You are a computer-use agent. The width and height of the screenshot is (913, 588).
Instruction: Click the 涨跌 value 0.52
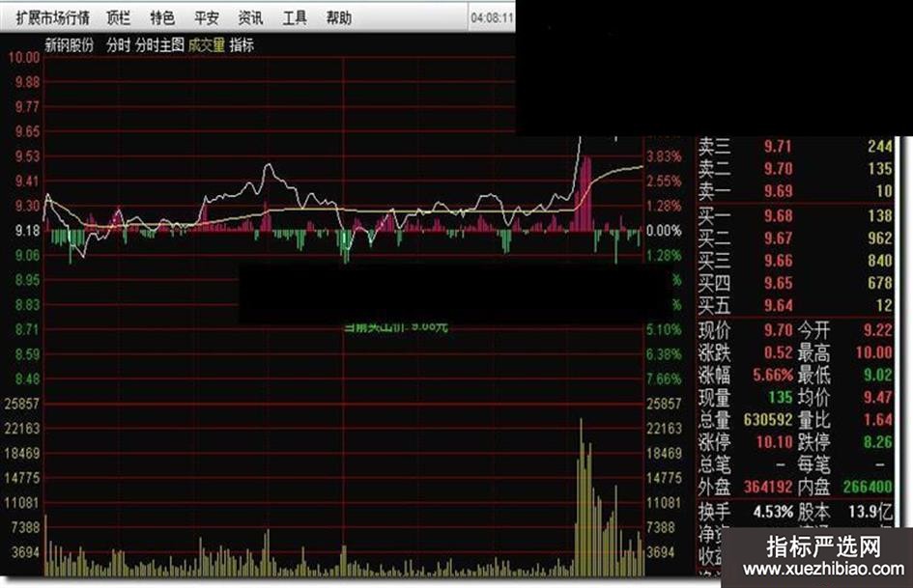click(778, 352)
